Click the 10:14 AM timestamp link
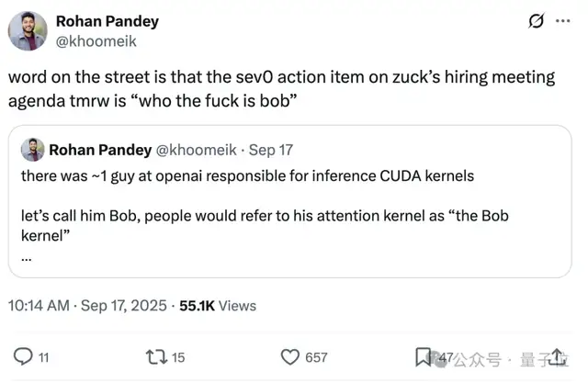The height and width of the screenshot is (383, 588). 39,305
